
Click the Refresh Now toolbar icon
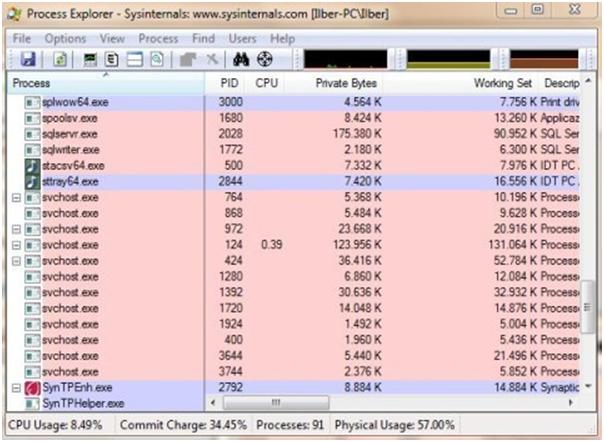[60, 59]
